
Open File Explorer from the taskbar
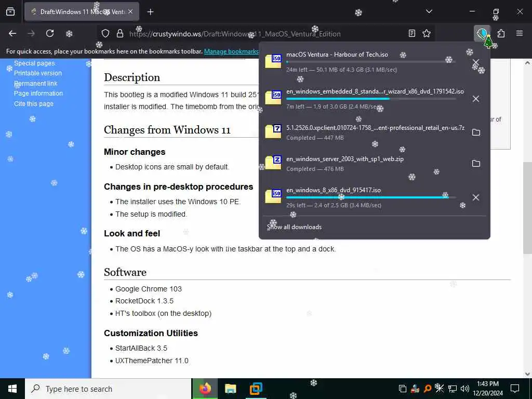click(x=230, y=389)
